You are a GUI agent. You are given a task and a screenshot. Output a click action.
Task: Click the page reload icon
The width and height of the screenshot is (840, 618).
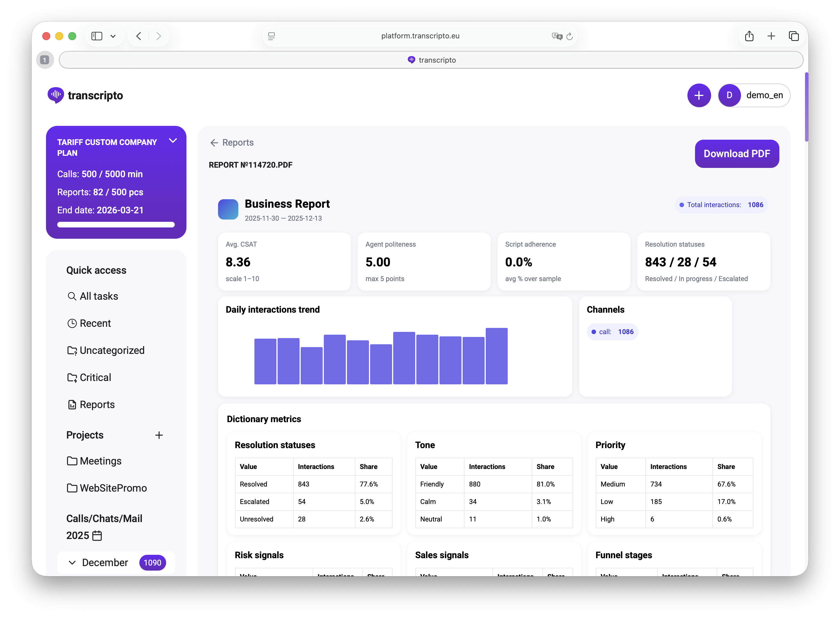click(569, 36)
